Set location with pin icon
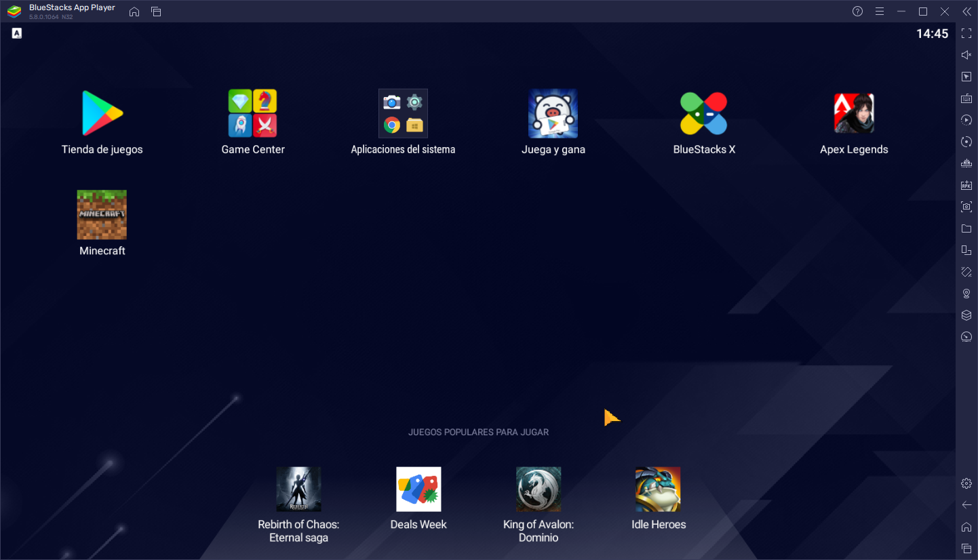The height and width of the screenshot is (560, 978). pos(966,294)
